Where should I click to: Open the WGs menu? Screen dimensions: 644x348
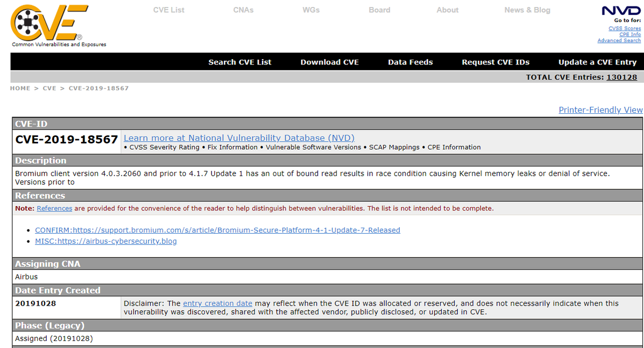[x=311, y=10]
